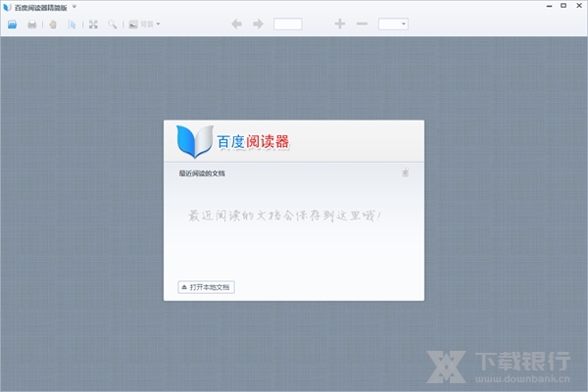Click 打开本地文档 button
Screen dimensions: 588x392
(206, 287)
